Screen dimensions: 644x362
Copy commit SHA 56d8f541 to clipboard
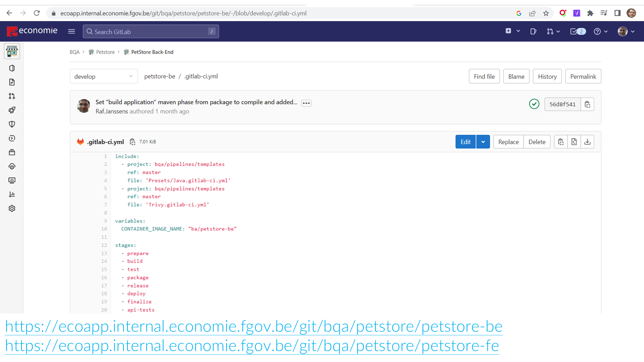click(x=587, y=104)
